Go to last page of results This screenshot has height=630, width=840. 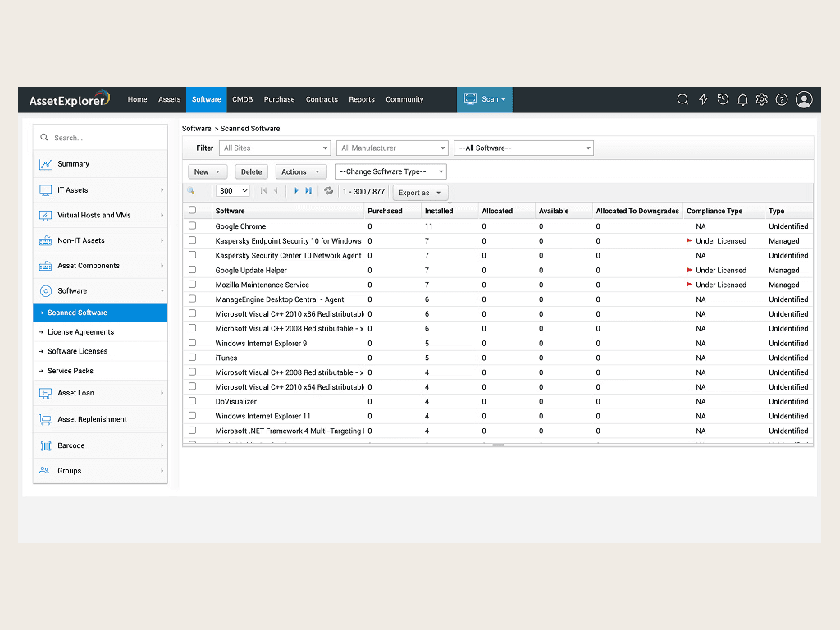tap(308, 190)
